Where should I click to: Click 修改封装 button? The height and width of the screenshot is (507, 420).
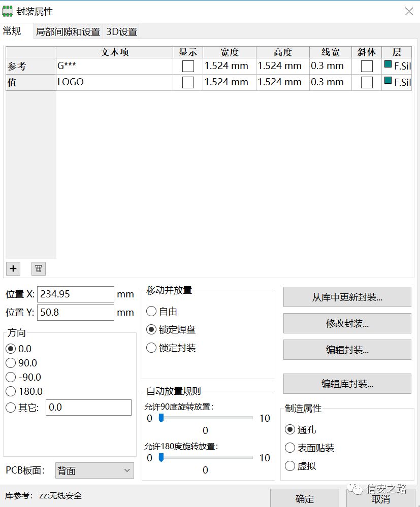[347, 323]
